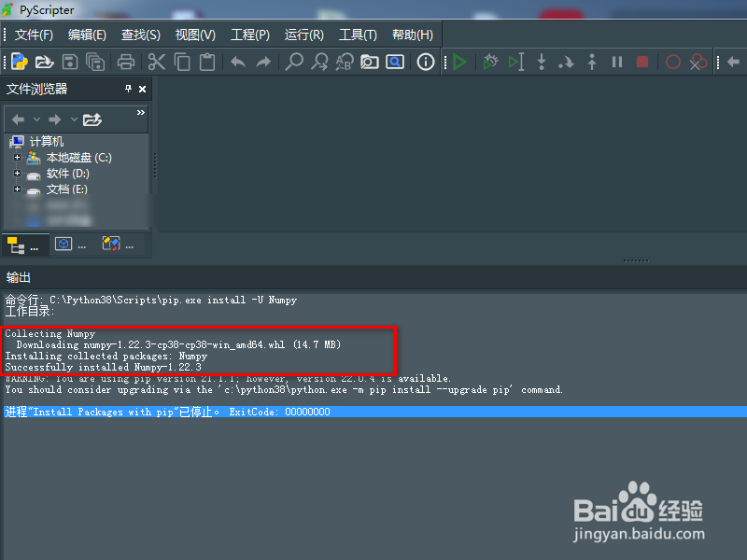Open the 编辑(E) menu

click(x=87, y=35)
